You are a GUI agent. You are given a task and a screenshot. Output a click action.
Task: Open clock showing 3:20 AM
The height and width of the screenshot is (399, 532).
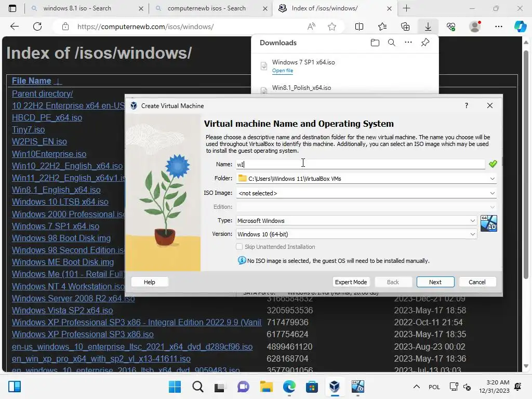click(x=495, y=387)
